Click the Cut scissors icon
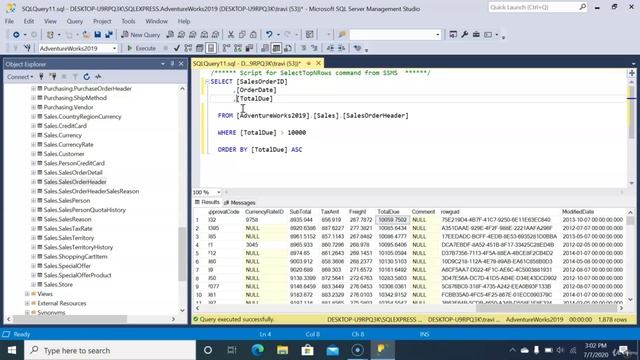Image resolution: width=640 pixels, height=360 pixels. click(231, 35)
